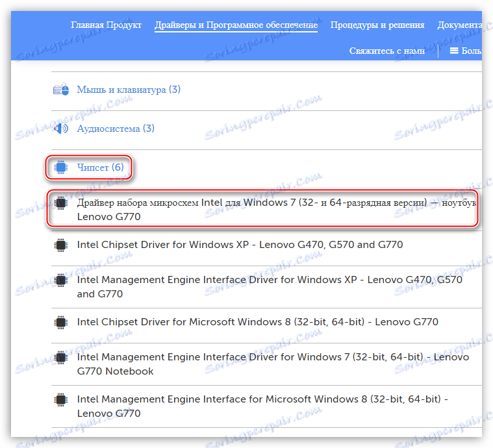Screen dimensions: 493x448
Task: Open Intel Chipset Driver for Microsoft Windows 8
Action: (257, 322)
